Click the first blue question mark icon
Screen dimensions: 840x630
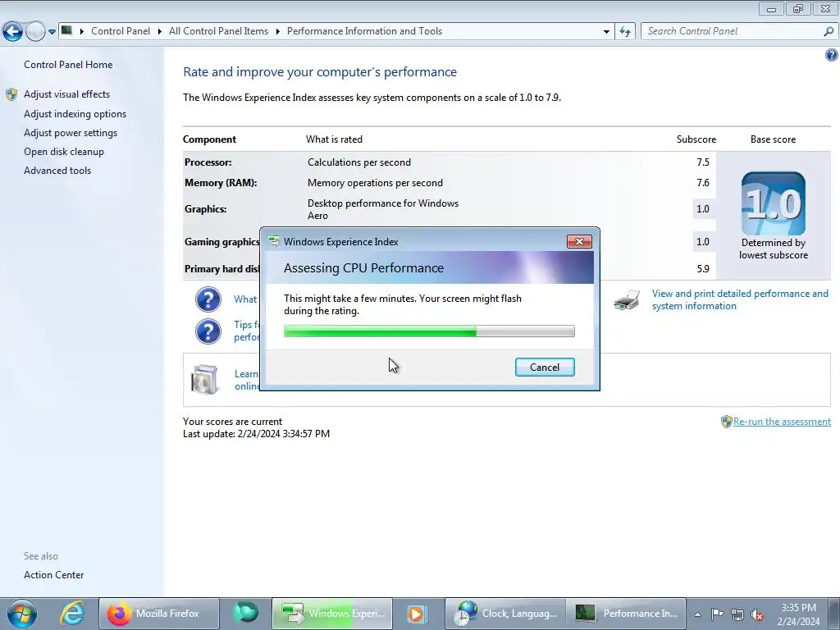coord(208,299)
